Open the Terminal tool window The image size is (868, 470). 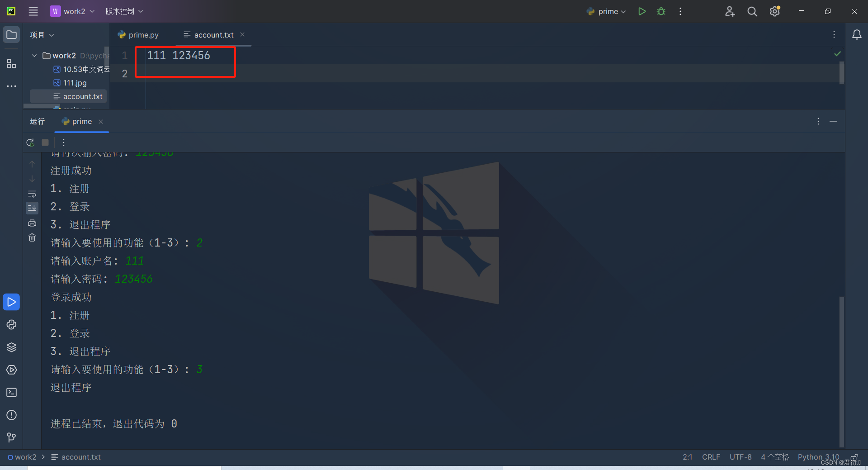point(11,392)
